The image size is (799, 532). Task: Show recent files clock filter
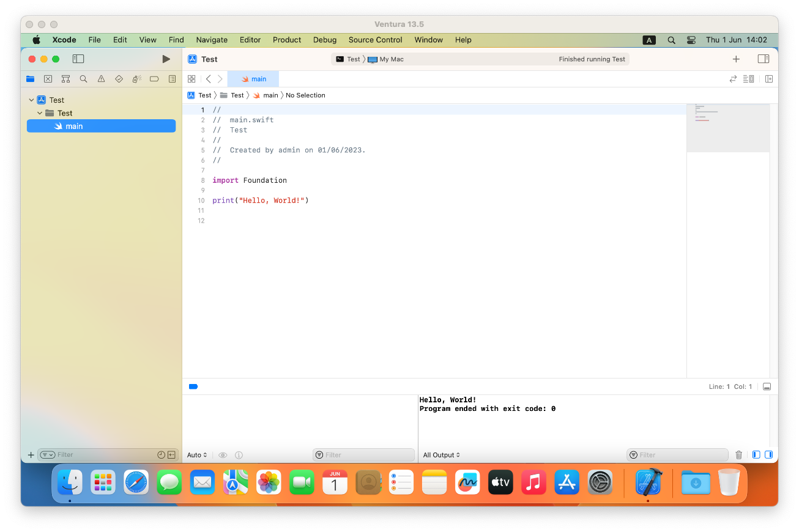click(161, 455)
